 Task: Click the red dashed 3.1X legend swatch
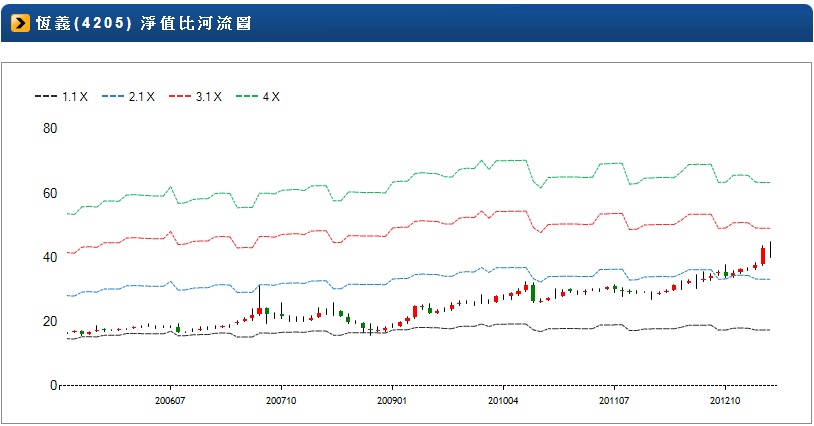pos(180,97)
